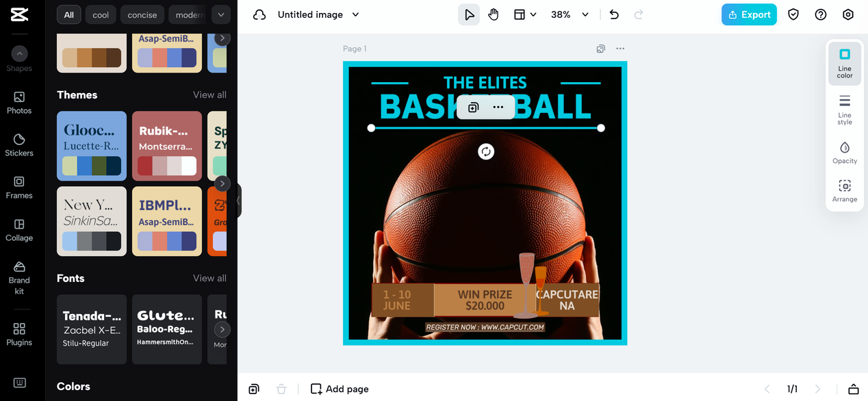Open the help question mark icon
The height and width of the screenshot is (401, 868).
(821, 14)
